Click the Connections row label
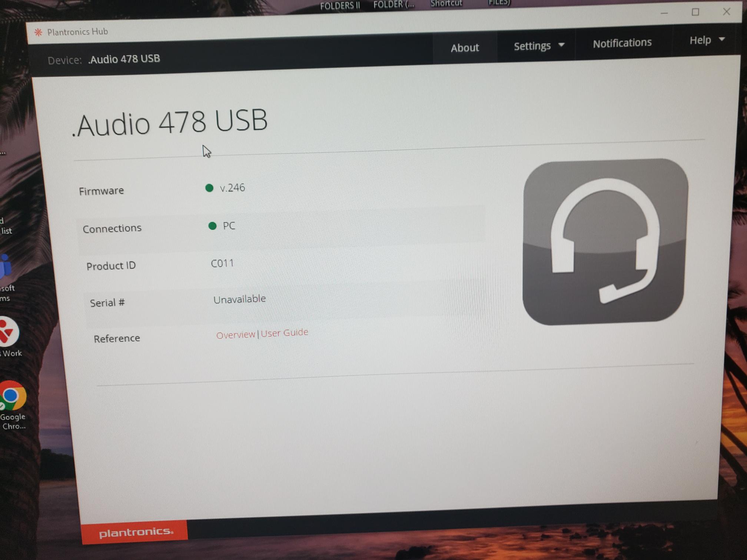Viewport: 747px width, 560px height. [112, 229]
